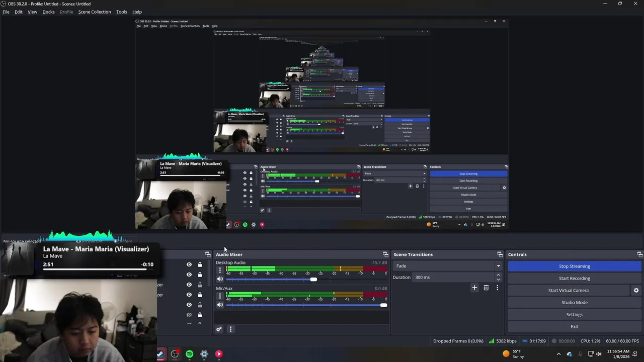Click the 5382 kbps bitrate text
The image size is (644, 362).
coord(506,341)
